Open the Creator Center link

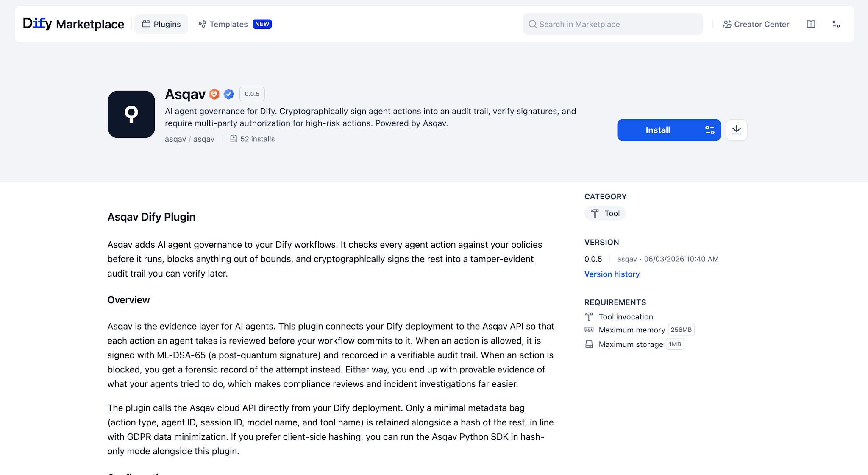[x=756, y=24]
